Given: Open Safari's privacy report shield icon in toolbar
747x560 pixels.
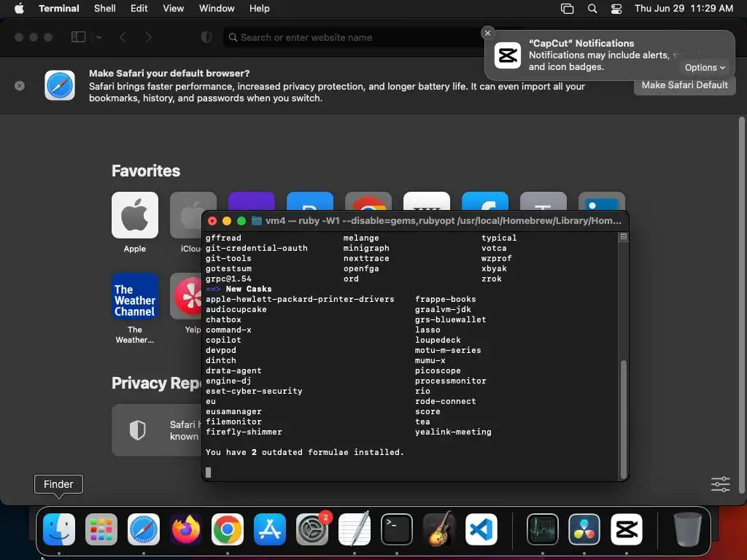Looking at the screenshot, I should [x=206, y=37].
